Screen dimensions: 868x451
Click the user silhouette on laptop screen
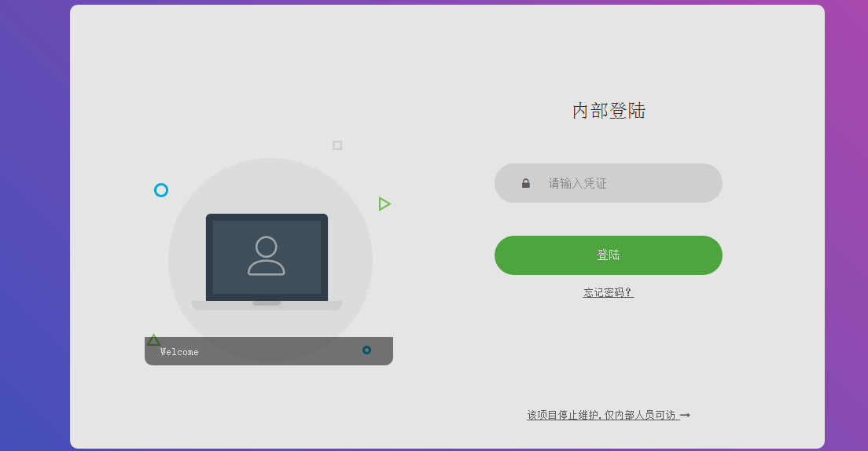(x=267, y=256)
